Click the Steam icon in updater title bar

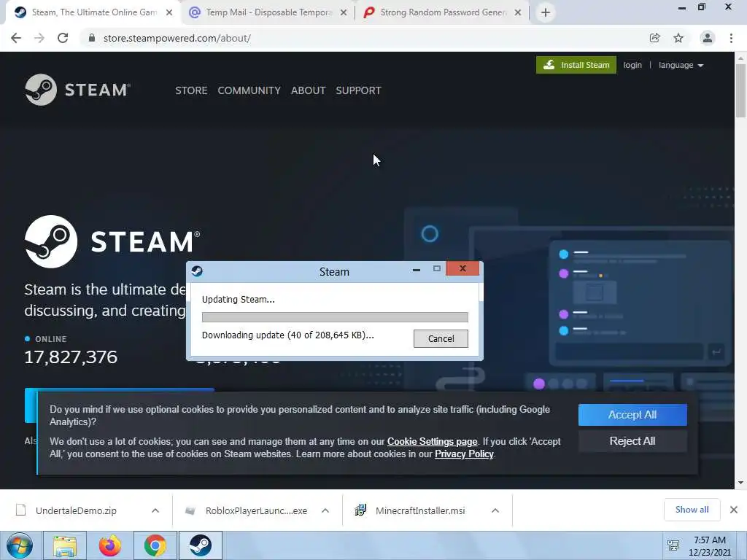click(197, 271)
